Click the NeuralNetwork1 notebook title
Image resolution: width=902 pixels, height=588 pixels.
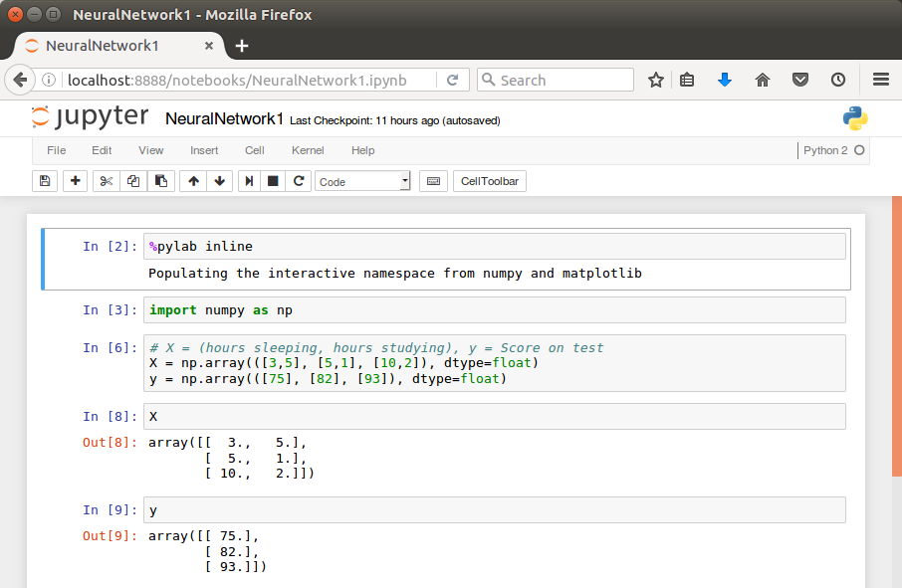224,119
